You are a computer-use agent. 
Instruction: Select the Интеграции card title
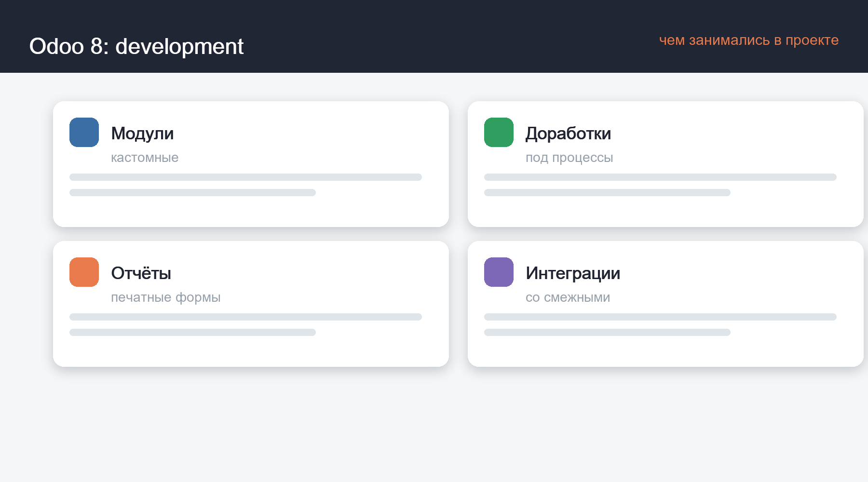[573, 273]
